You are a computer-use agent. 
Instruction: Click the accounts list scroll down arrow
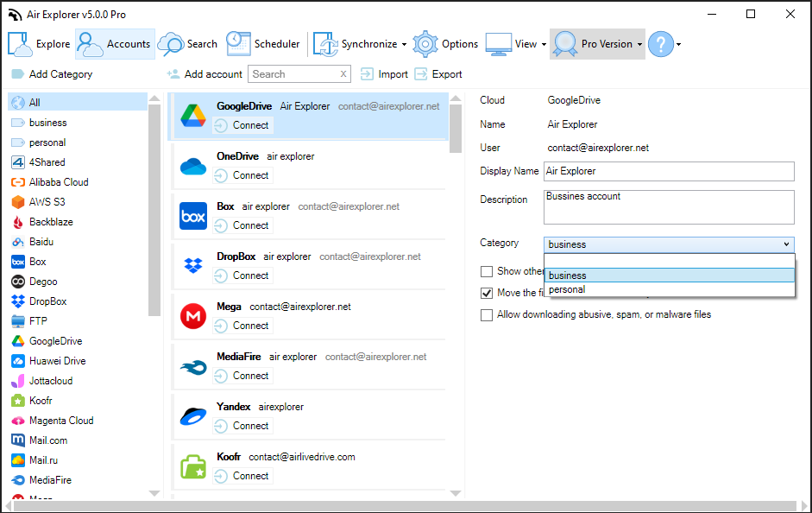tap(456, 493)
